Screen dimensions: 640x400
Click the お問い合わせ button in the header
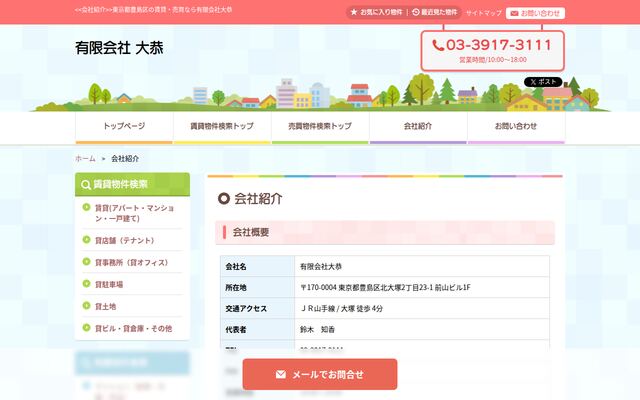click(536, 13)
